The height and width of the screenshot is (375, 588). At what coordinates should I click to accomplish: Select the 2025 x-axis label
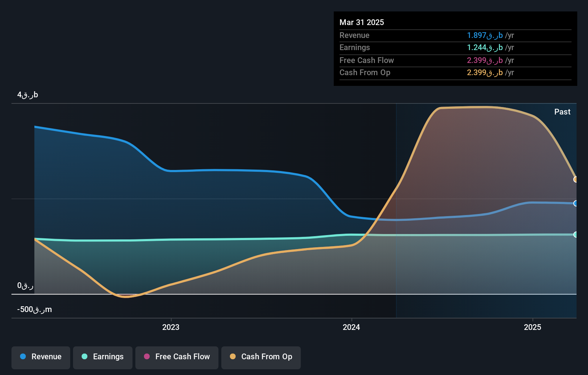pos(532,327)
